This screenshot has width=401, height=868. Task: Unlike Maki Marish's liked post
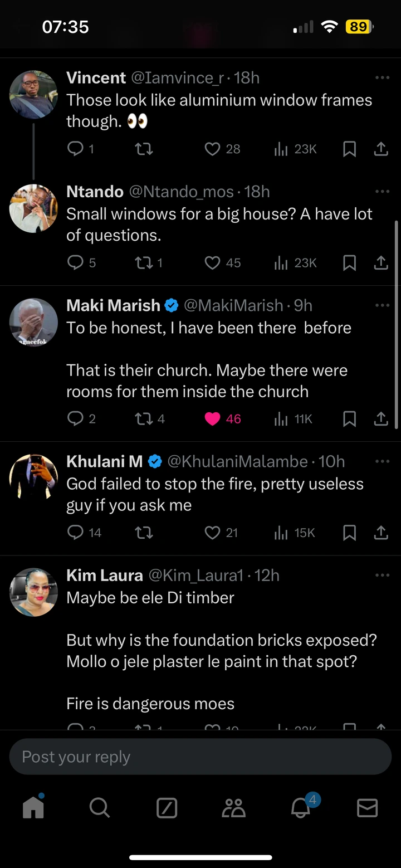click(x=212, y=419)
